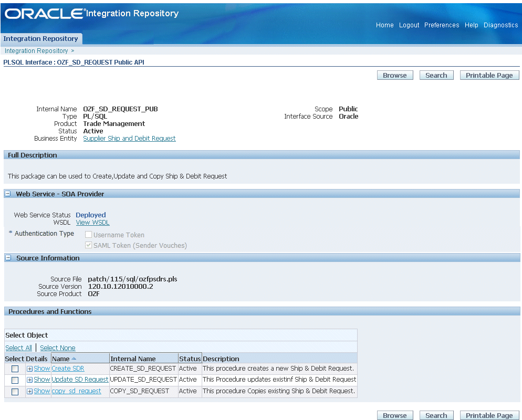Expand details plus icon for Update SD Request
Viewport: 522px width, 420px height.
coord(29,380)
